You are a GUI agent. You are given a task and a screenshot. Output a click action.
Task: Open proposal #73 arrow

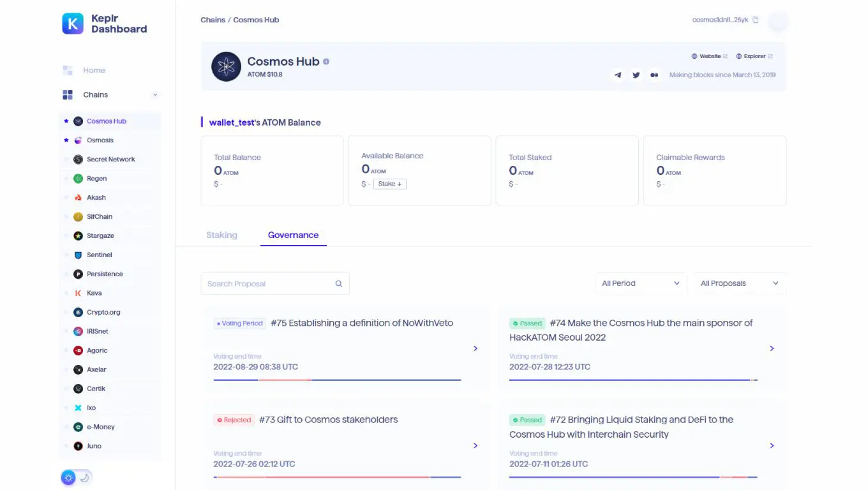pos(475,445)
